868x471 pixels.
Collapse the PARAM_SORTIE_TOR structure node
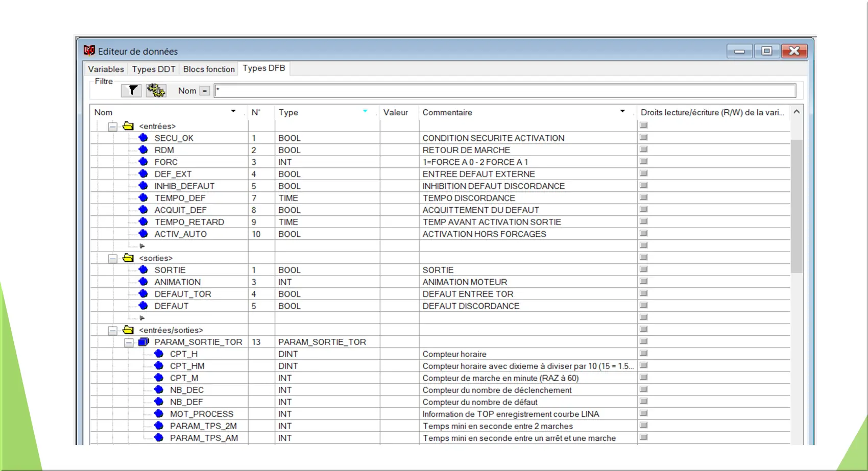click(128, 342)
